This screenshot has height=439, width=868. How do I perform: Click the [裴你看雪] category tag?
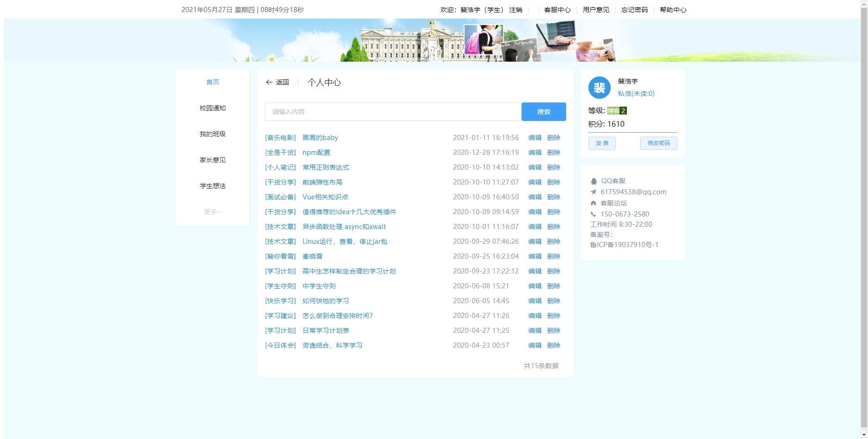(x=281, y=256)
